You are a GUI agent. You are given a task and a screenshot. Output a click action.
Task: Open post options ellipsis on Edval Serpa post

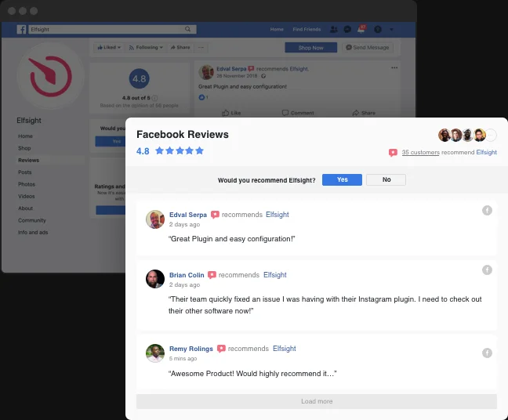coord(394,67)
